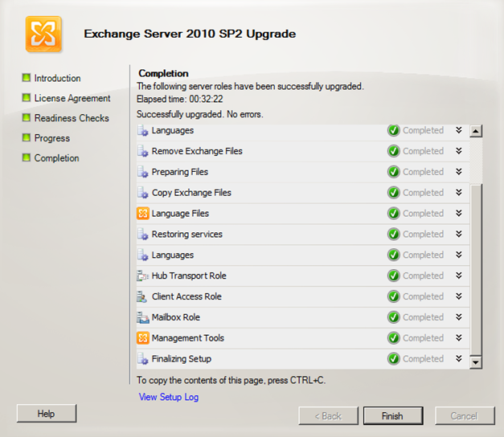Expand the Copy Exchange Files details chevron
The image size is (504, 437).
(x=459, y=192)
